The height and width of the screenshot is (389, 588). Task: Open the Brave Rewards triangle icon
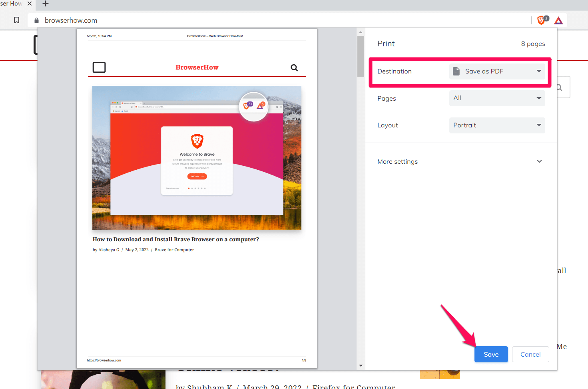coord(558,20)
